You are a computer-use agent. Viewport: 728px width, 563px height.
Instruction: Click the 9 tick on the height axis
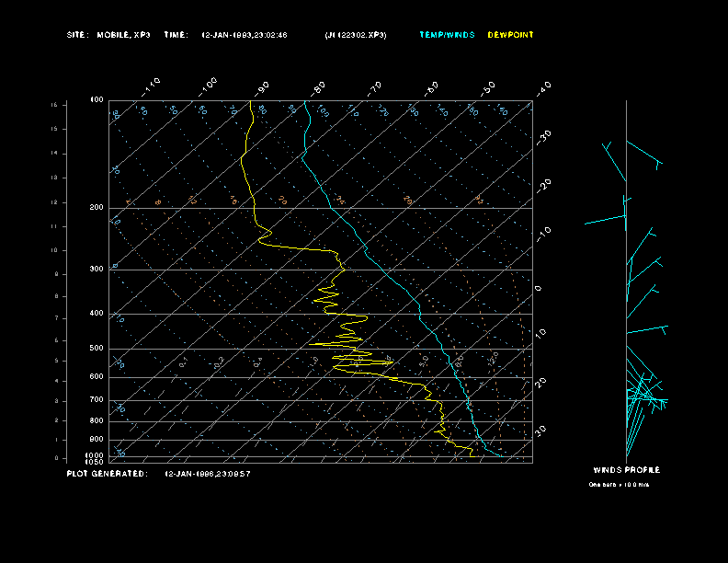[x=57, y=274]
